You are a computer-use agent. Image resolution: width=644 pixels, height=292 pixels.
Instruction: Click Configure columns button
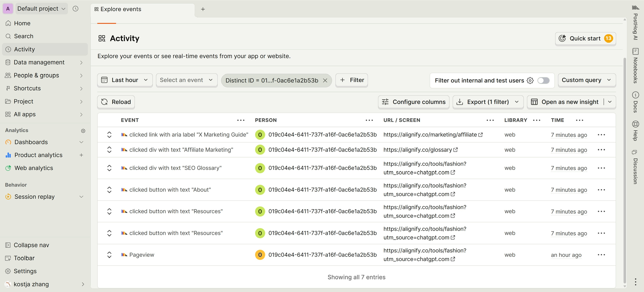pyautogui.click(x=414, y=102)
